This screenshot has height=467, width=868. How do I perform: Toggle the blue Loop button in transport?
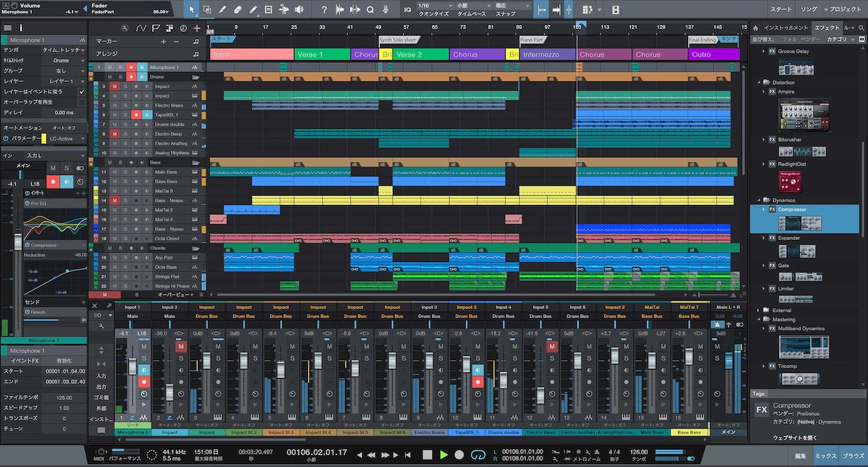tap(477, 454)
